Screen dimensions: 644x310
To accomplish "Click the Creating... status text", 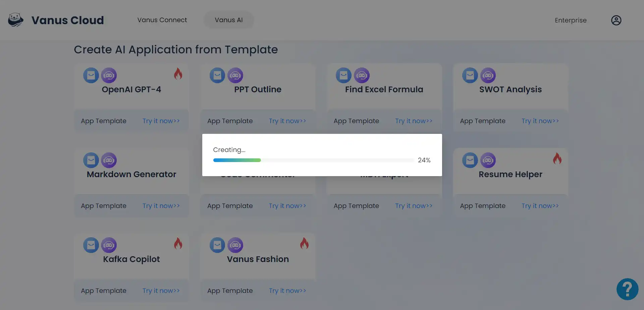I will pos(229,150).
